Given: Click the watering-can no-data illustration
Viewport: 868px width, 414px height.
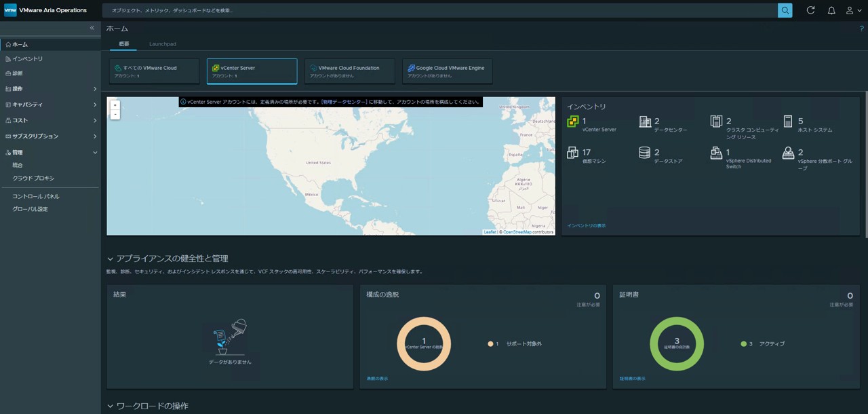Looking at the screenshot, I should (x=230, y=337).
